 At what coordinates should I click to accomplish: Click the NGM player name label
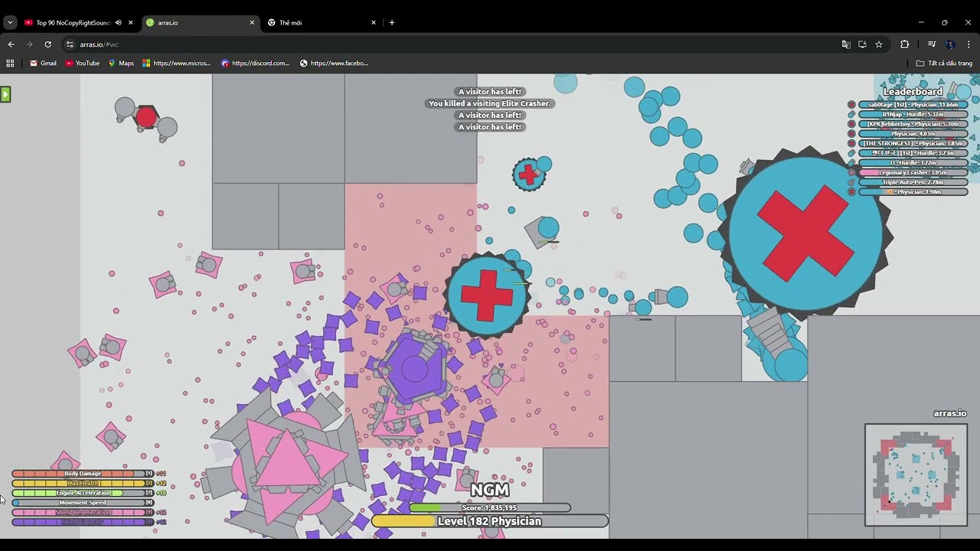click(x=490, y=490)
